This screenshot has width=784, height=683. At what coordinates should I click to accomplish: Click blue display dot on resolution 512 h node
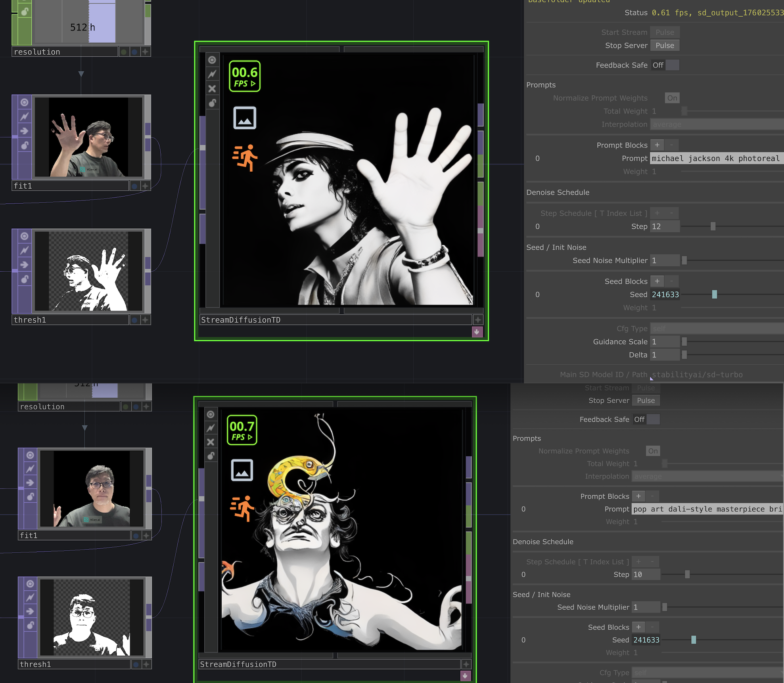[135, 52]
